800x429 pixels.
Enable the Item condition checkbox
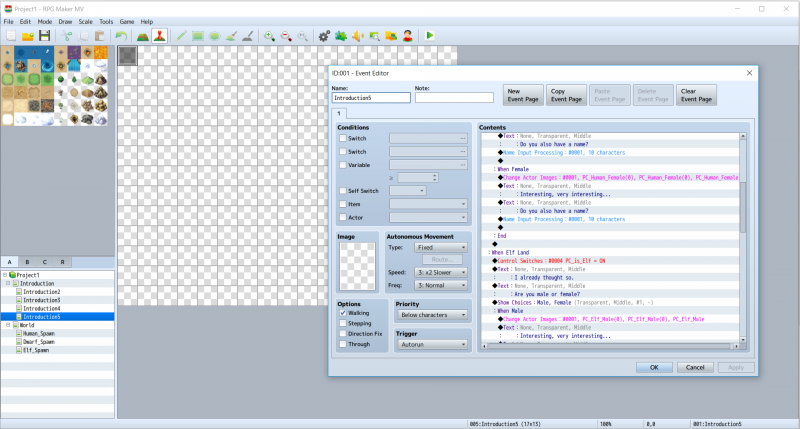343,204
